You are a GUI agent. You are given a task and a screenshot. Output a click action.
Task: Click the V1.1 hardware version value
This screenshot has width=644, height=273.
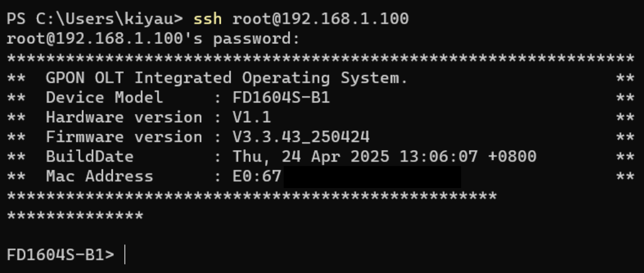pyautogui.click(x=251, y=117)
